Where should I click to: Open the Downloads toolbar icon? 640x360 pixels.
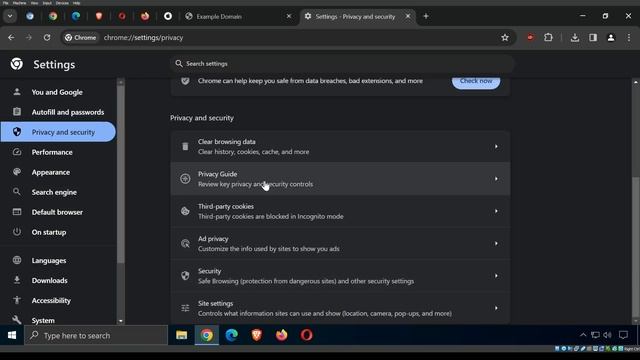[575, 38]
